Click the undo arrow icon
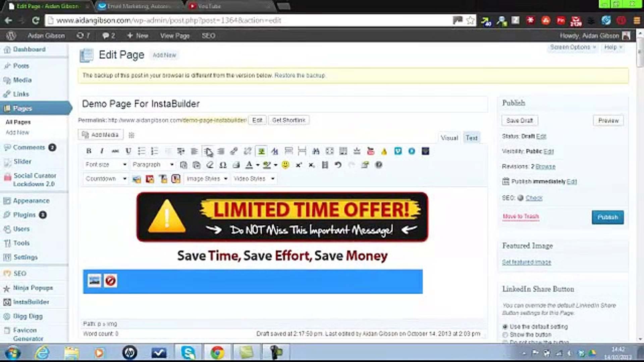Screen dimensions: 644x362 coord(338,165)
